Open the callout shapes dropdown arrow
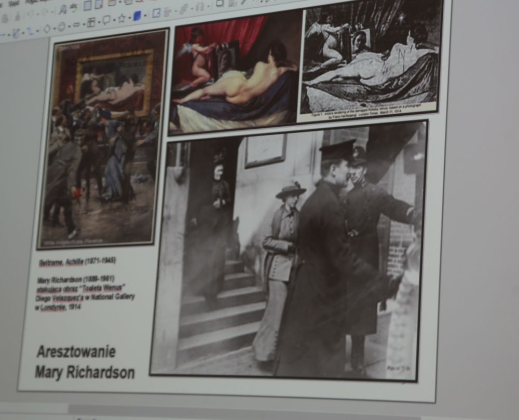This screenshot has height=420, width=519. click(x=113, y=20)
